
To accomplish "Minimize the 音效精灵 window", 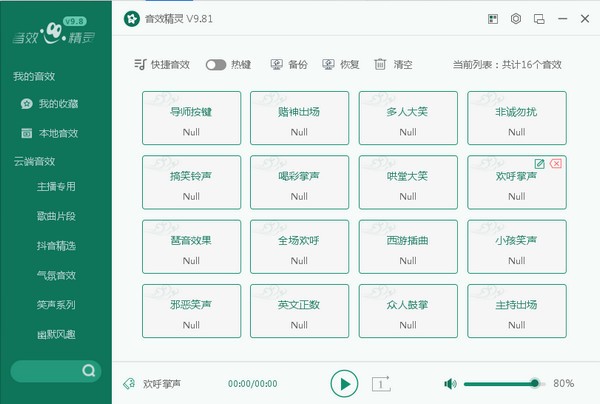I will pyautogui.click(x=562, y=18).
